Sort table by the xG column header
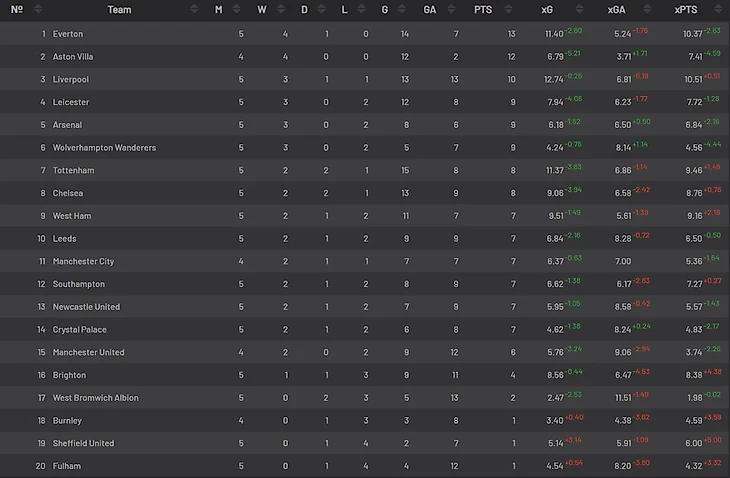The image size is (730, 478). [547, 10]
